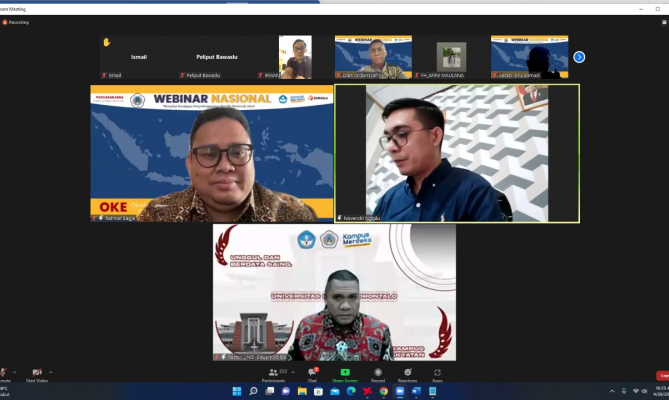The width and height of the screenshot is (669, 400).
Task: Toggle microphone mute at bottom left
Action: tap(3, 374)
